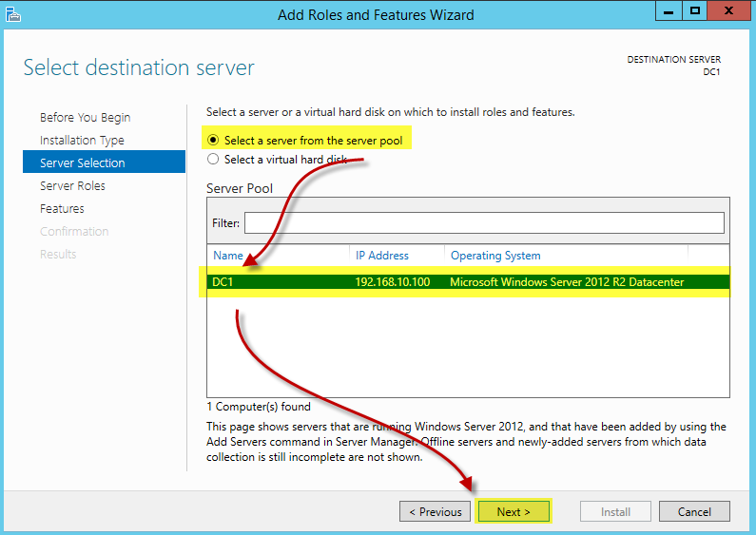
Task: Choose Select a virtual hard disk option
Action: (x=277, y=160)
